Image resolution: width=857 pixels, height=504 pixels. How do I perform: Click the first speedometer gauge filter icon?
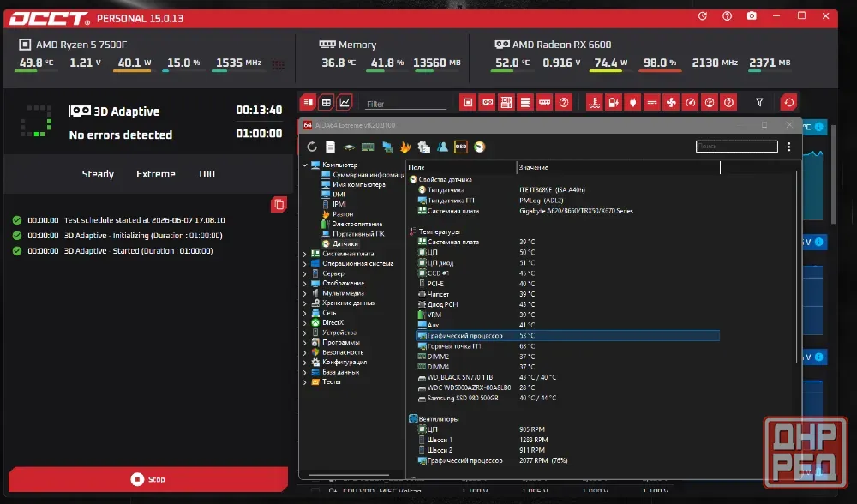coord(690,102)
